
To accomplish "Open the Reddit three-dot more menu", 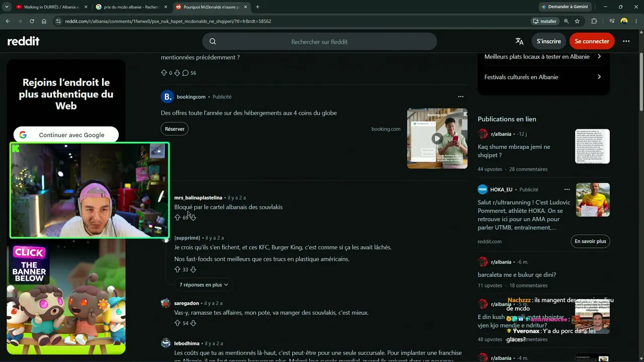I will pyautogui.click(x=626, y=41).
